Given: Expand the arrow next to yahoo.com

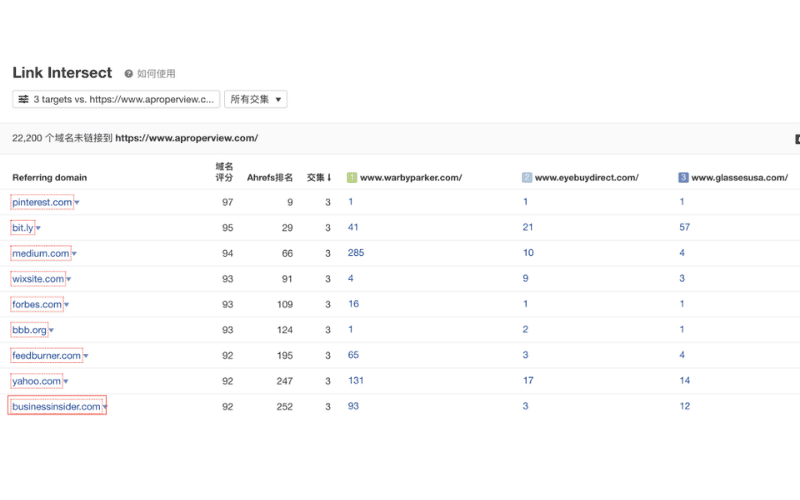Looking at the screenshot, I should click(x=66, y=381).
